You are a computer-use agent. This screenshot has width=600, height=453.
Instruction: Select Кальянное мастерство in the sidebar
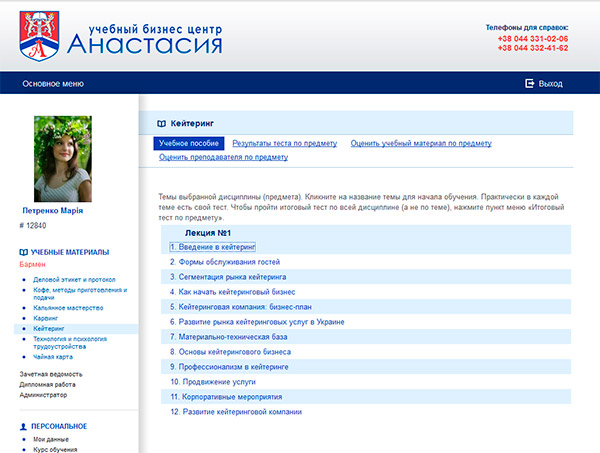click(67, 308)
